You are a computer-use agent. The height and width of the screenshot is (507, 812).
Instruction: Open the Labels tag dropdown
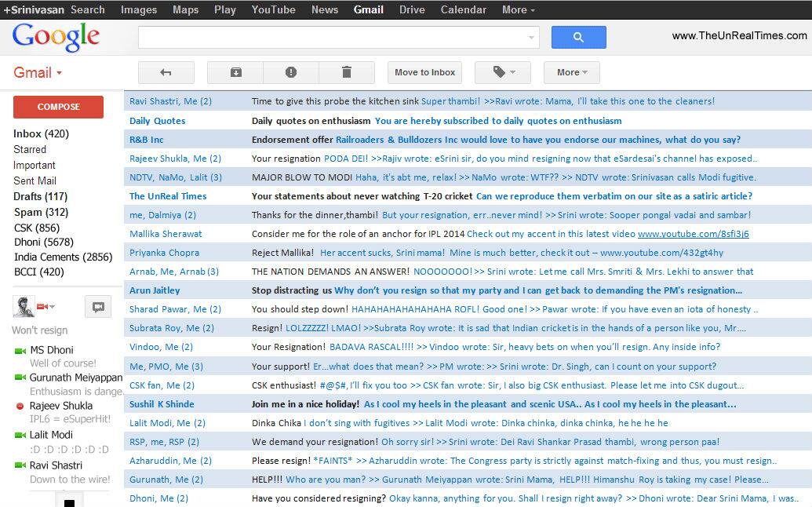503,72
